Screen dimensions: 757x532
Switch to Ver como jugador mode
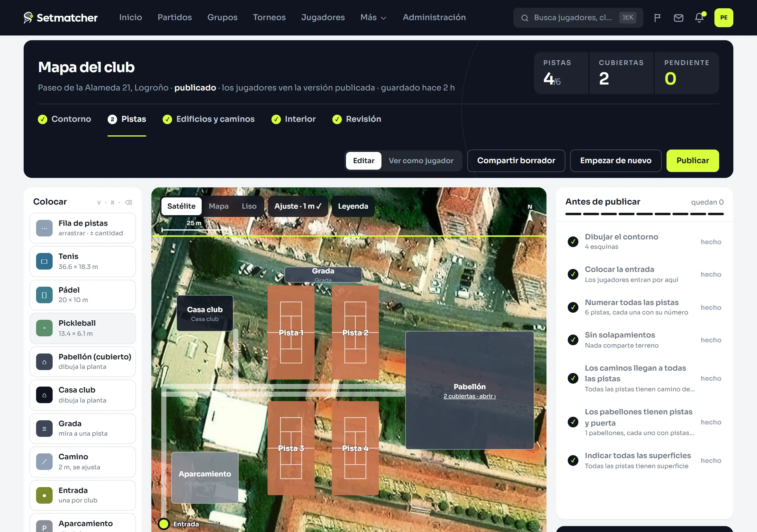(x=421, y=160)
